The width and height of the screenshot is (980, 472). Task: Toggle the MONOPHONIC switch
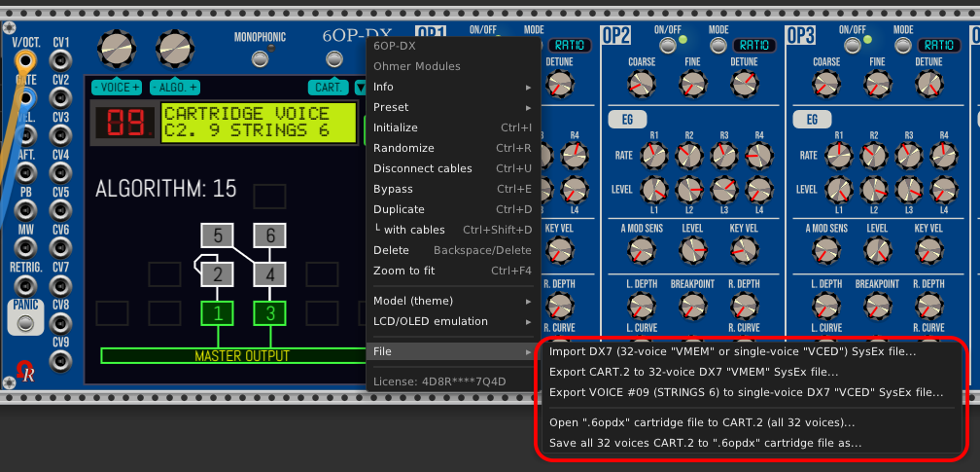260,58
